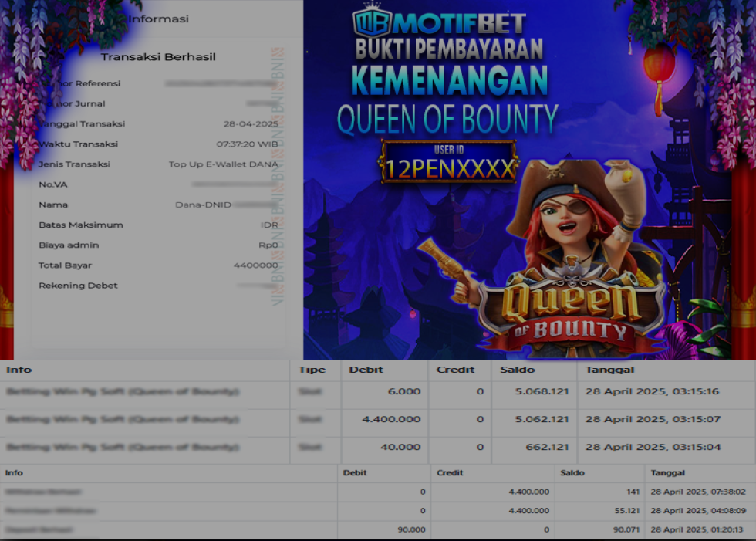
Task: Click the BUKTI PEMBAYARAN heading
Action: pos(449,49)
